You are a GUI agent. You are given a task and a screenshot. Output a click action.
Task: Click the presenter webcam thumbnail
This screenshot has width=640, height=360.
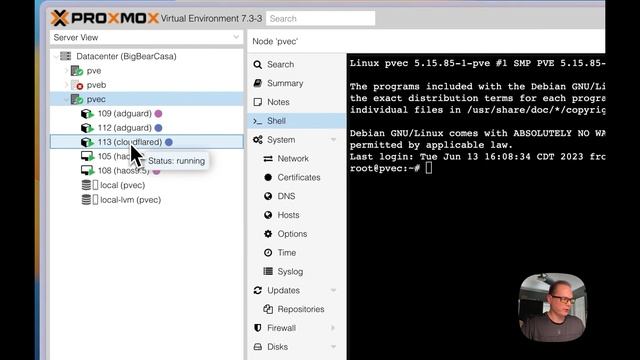[552, 307]
